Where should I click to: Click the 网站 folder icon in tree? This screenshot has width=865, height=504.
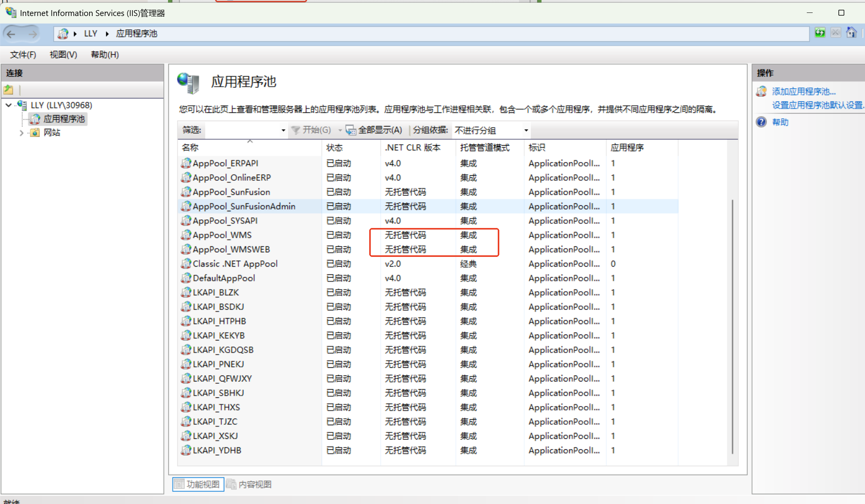35,133
